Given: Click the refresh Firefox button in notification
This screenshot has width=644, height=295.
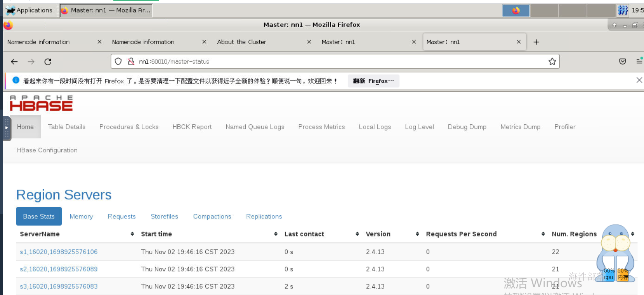Looking at the screenshot, I should pyautogui.click(x=373, y=81).
